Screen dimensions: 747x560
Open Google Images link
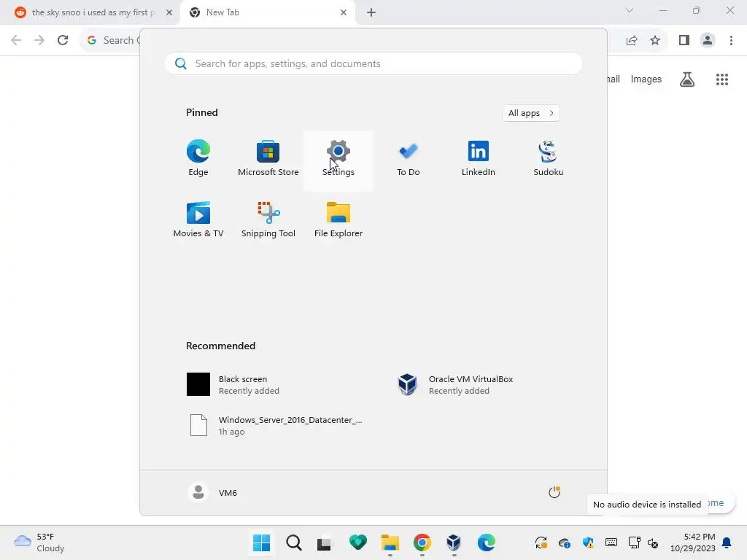point(646,79)
